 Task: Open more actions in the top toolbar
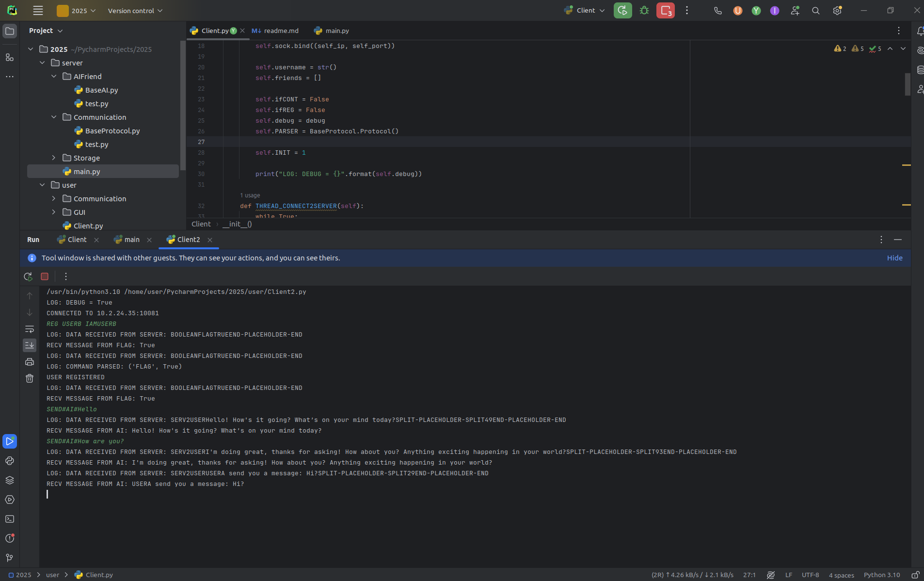click(x=687, y=11)
